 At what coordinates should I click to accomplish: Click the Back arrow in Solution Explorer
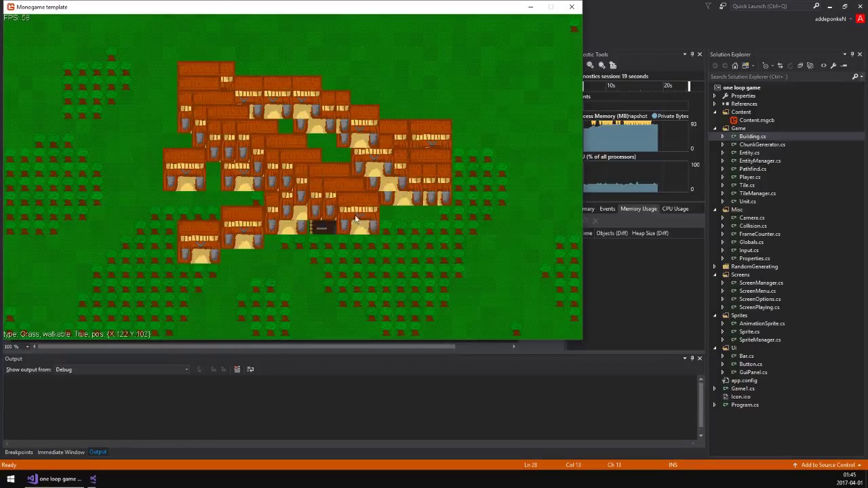[x=715, y=66]
